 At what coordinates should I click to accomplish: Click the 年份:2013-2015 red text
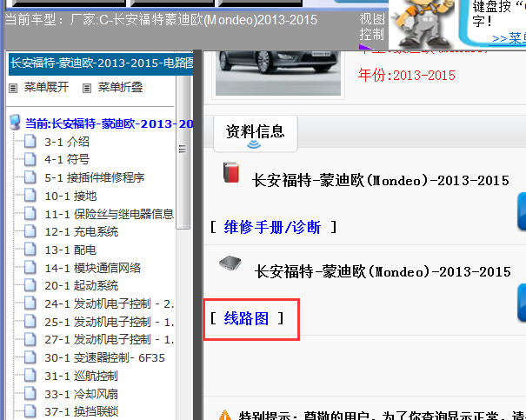point(406,75)
